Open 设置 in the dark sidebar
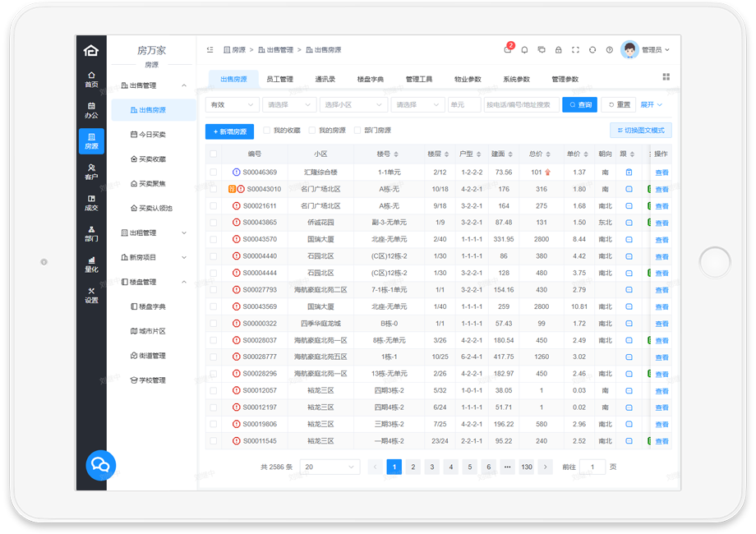756x534 pixels. pyautogui.click(x=91, y=296)
